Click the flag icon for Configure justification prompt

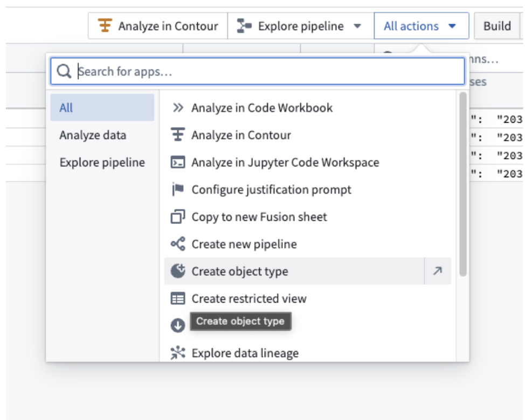178,189
